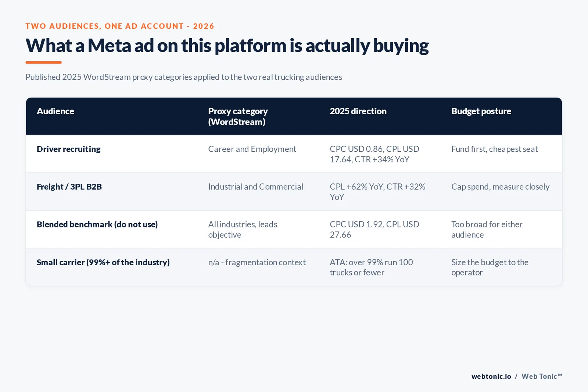The width and height of the screenshot is (588, 392).
Task: Select the 'Driver recruiting' row label
Action: pos(69,149)
